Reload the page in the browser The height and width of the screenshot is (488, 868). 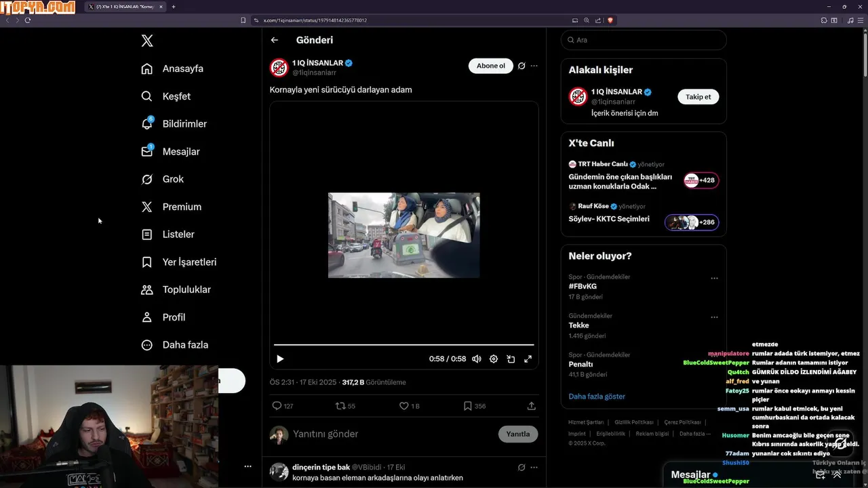[27, 20]
